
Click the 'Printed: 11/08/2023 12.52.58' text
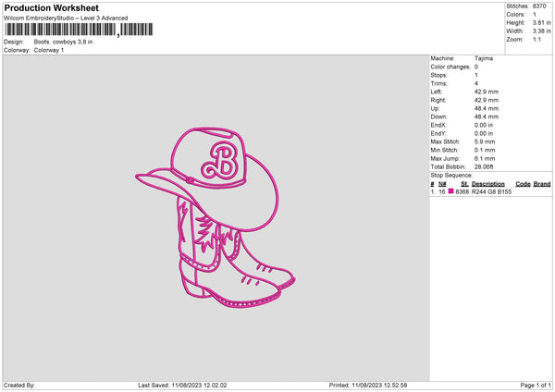coord(368,385)
